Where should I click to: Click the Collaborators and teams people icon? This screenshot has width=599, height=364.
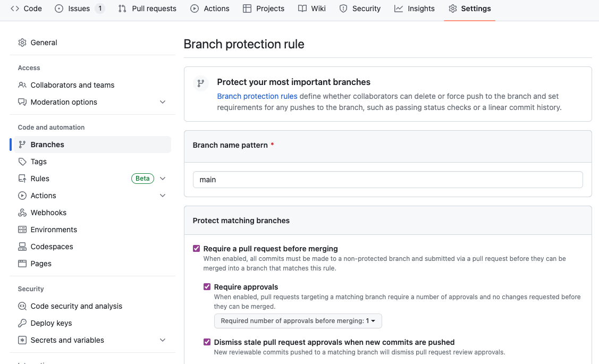tap(22, 85)
